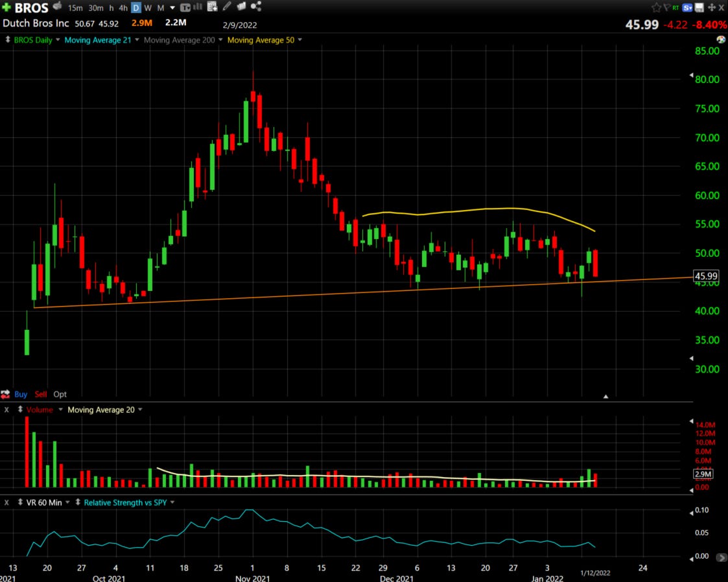Click the 45.99 price tag on the scale

point(706,276)
